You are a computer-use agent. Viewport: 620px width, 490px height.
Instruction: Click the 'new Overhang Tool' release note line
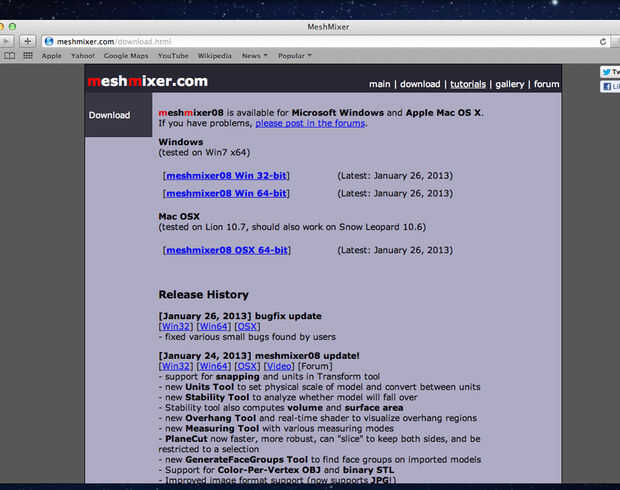click(318, 418)
